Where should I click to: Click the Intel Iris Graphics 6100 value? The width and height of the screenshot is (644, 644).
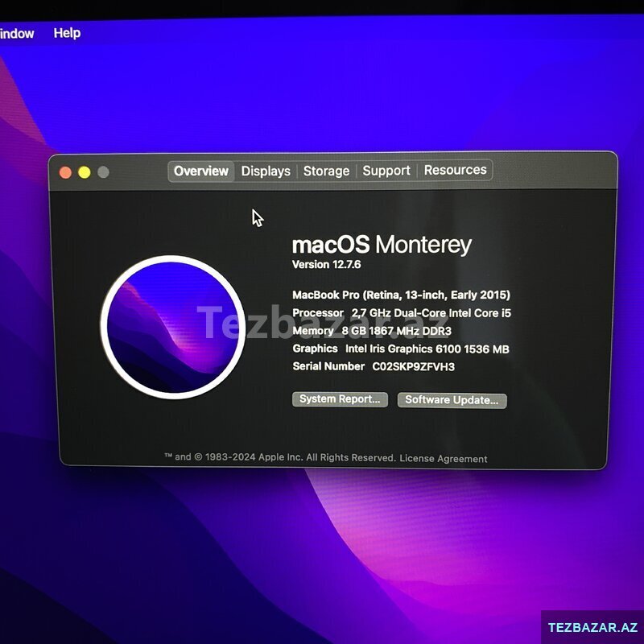[427, 349]
